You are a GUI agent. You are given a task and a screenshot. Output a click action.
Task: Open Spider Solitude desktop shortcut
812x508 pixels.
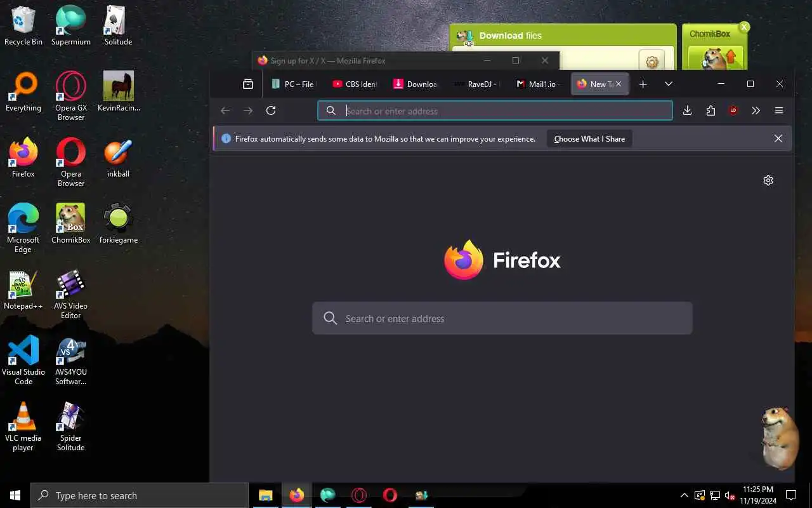coord(71,426)
